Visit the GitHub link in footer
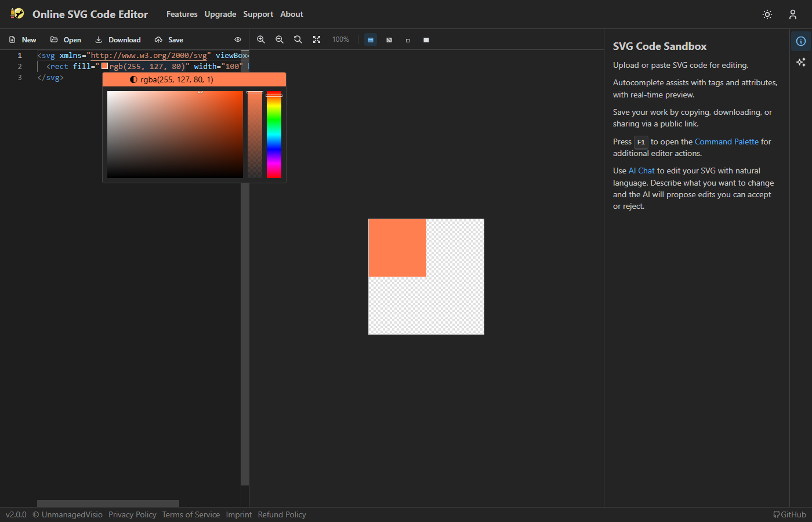This screenshot has width=812, height=522. [789, 514]
